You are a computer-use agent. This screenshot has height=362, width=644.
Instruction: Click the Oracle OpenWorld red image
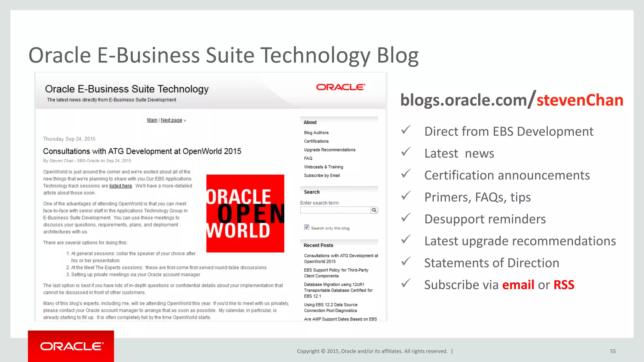pos(245,213)
